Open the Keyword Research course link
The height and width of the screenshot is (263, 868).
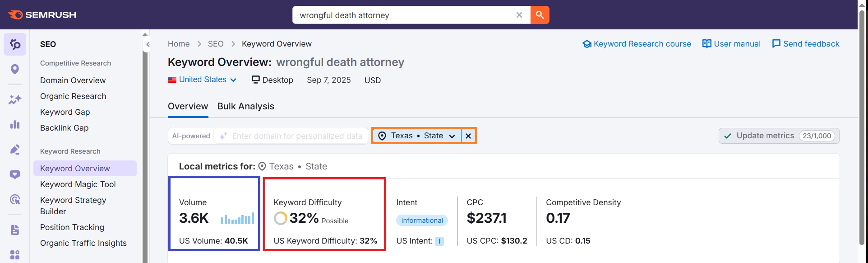[x=637, y=44]
